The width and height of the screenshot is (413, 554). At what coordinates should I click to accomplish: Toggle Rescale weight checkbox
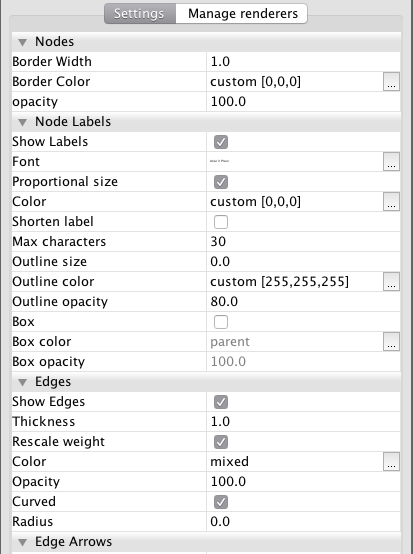(221, 442)
